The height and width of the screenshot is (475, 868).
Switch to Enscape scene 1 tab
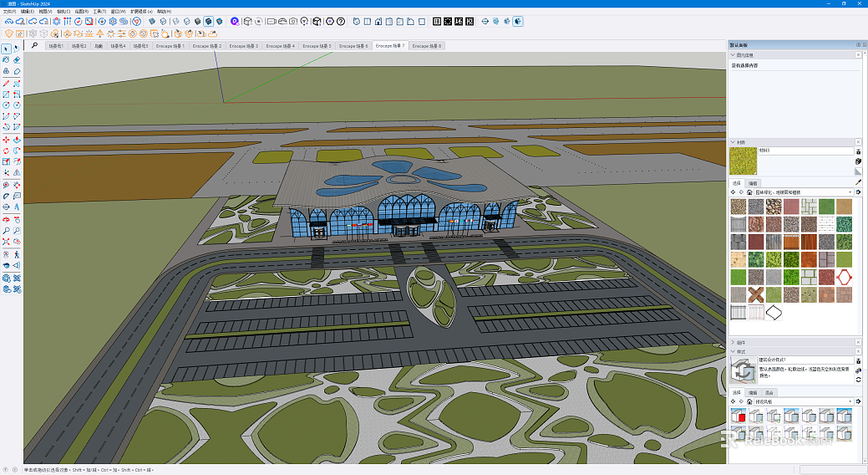(170, 46)
